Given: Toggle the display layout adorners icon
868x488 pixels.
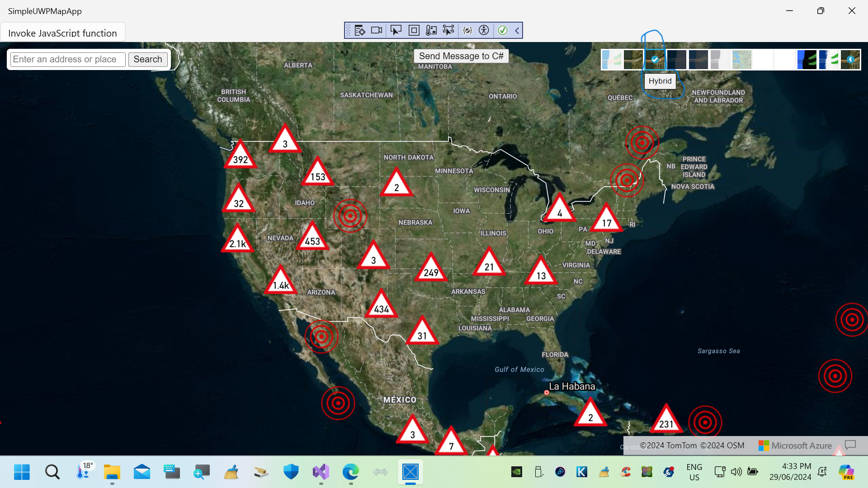Looking at the screenshot, I should pos(414,30).
